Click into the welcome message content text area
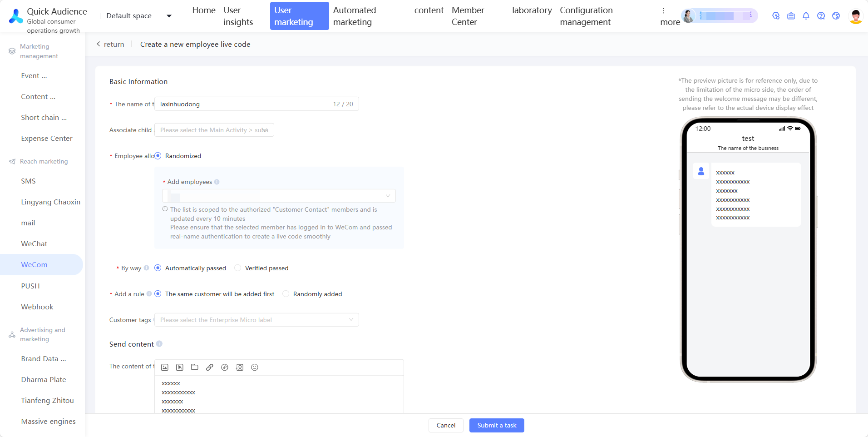This screenshot has height=437, width=868. (x=279, y=395)
